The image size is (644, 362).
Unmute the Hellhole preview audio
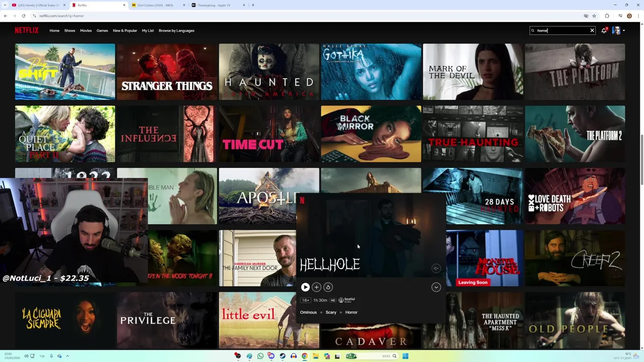pyautogui.click(x=436, y=268)
